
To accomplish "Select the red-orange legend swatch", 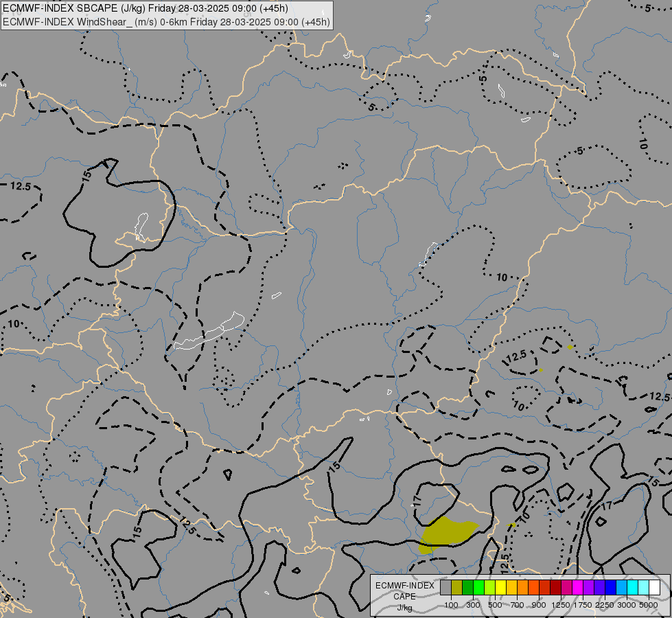I will [x=533, y=588].
